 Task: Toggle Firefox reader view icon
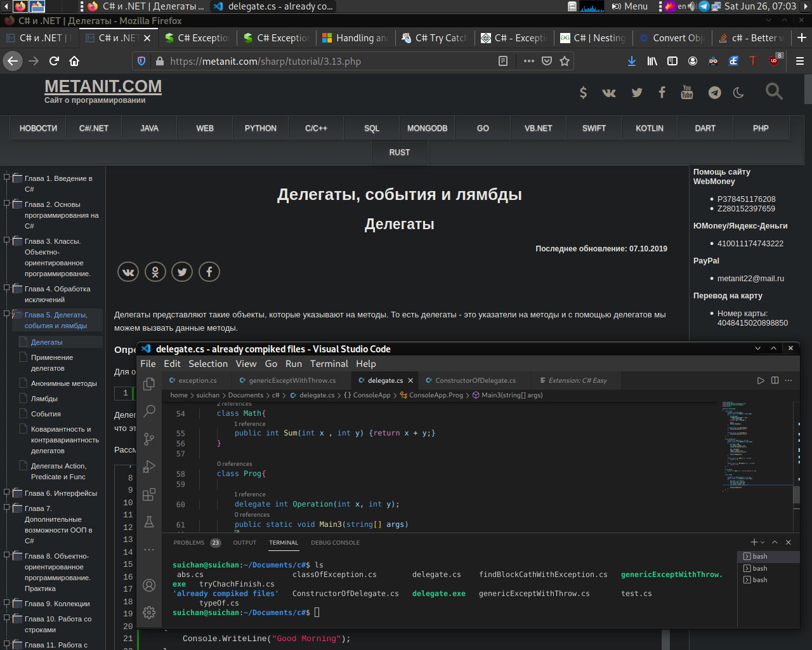(x=503, y=61)
